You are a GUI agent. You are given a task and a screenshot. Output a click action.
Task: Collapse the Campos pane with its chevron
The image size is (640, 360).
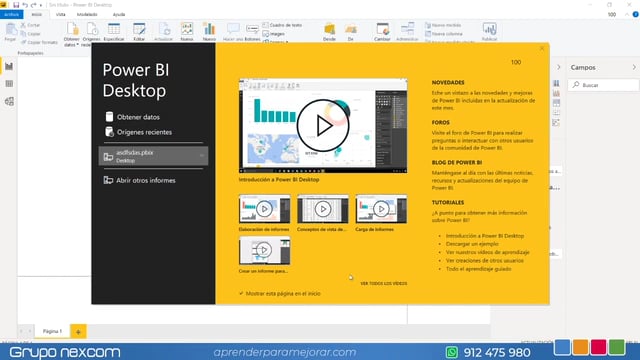tap(634, 67)
